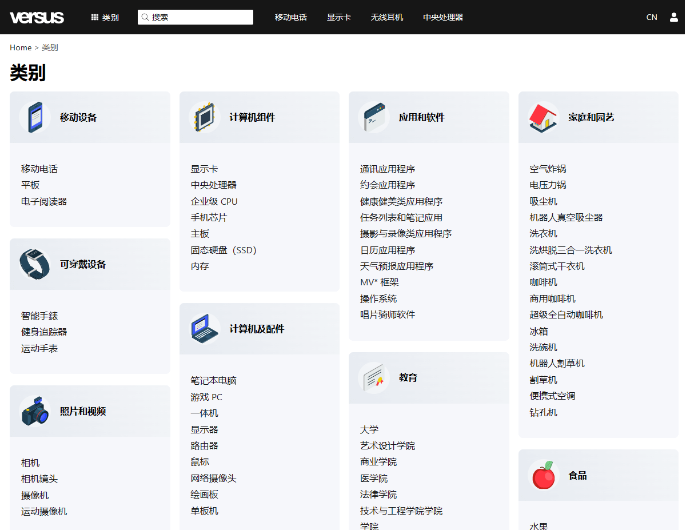
Task: Open 笔记本电脑 link
Action: click(213, 380)
